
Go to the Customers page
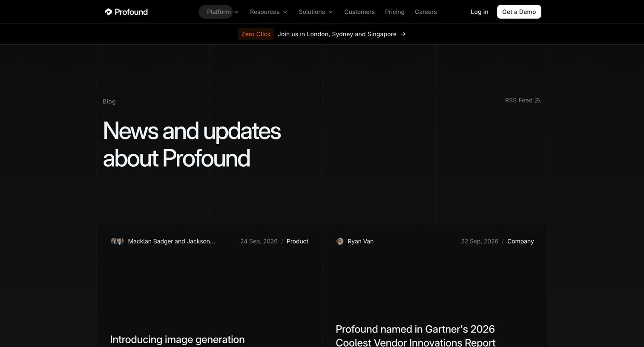coord(359,12)
